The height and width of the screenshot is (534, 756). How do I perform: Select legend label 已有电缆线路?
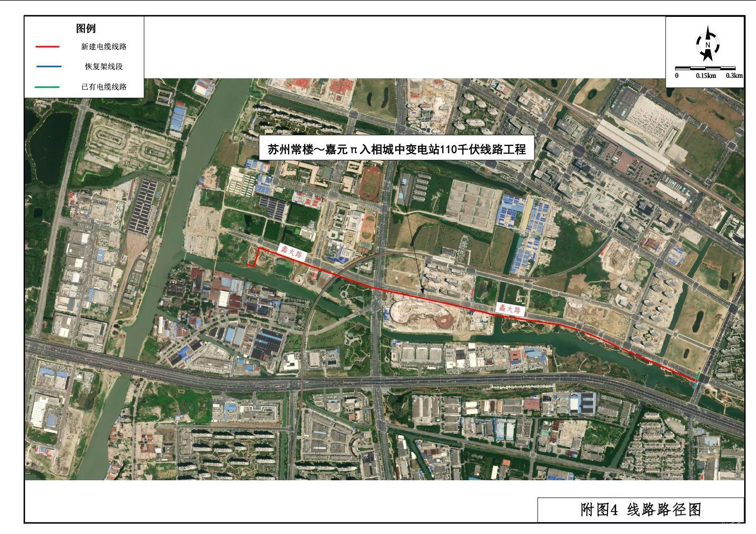point(104,87)
